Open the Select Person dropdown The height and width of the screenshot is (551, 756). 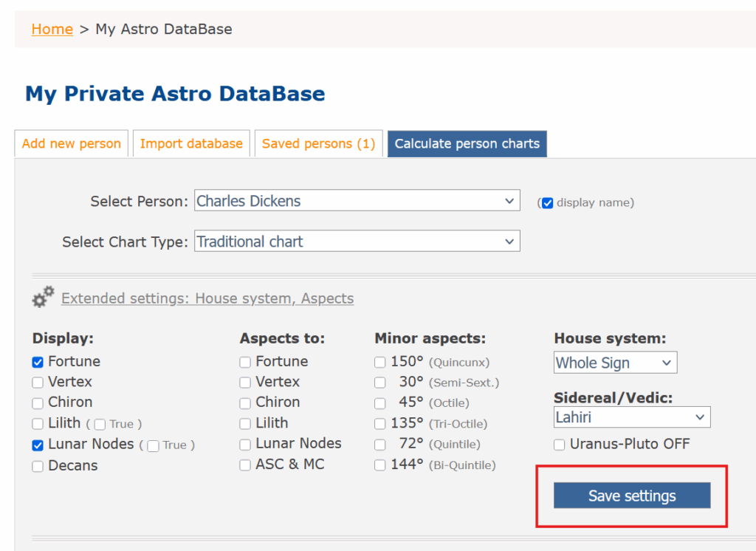tap(357, 201)
